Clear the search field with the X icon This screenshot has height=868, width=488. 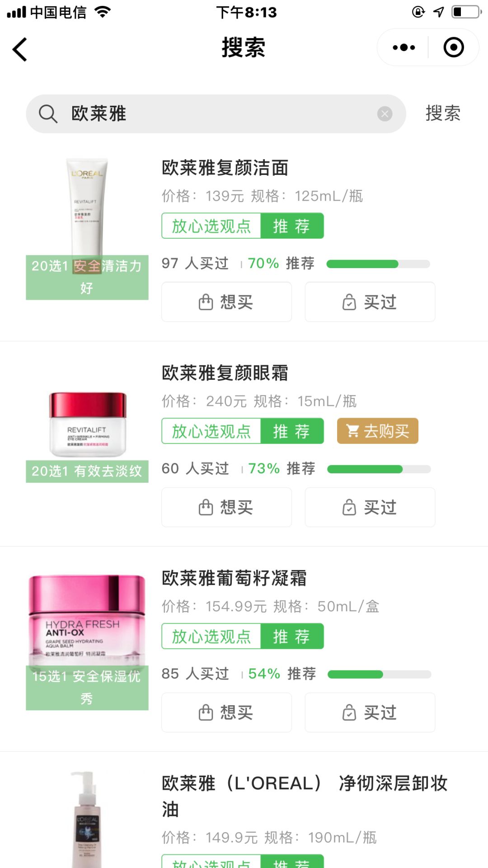(385, 114)
